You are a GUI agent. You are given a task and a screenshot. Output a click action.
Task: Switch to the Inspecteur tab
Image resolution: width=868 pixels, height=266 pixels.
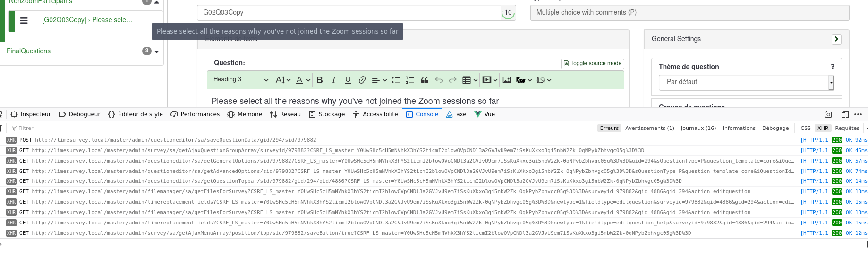coord(31,114)
